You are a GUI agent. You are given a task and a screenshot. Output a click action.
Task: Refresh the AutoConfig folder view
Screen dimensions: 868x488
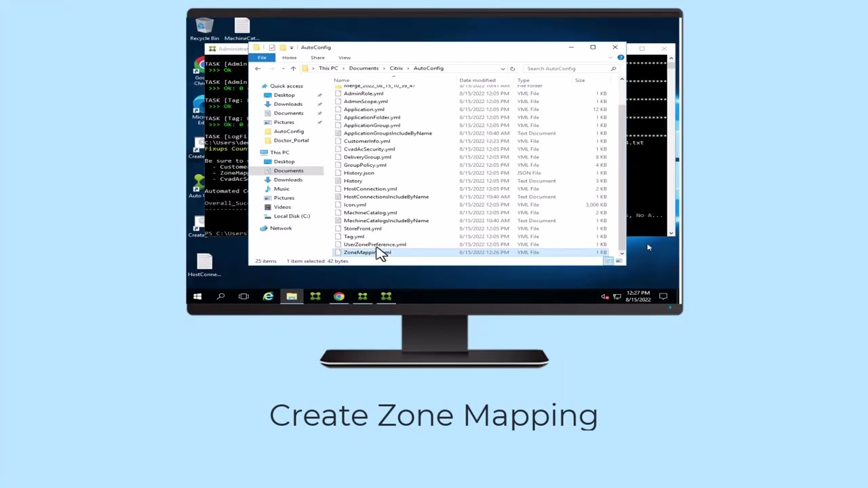(512, 68)
